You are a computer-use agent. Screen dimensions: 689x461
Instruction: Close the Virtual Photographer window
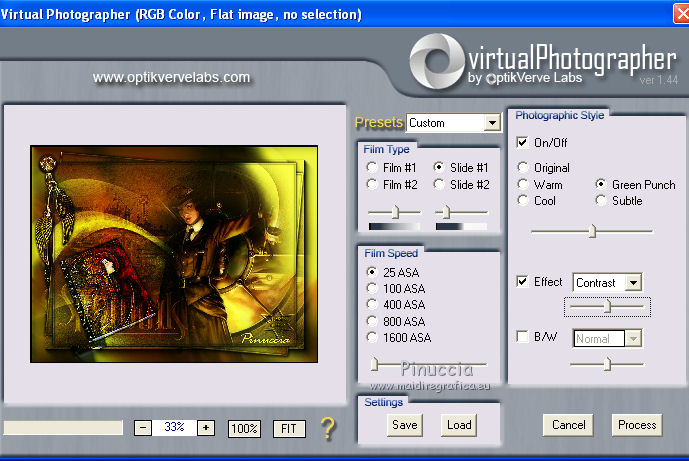click(x=681, y=13)
